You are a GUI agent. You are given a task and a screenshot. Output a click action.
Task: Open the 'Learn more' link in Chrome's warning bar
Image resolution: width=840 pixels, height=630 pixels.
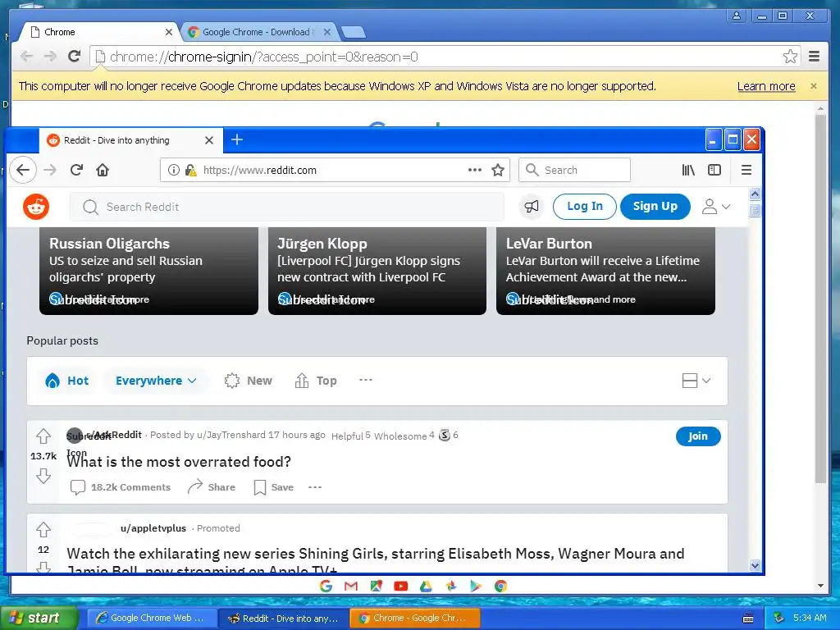point(766,86)
